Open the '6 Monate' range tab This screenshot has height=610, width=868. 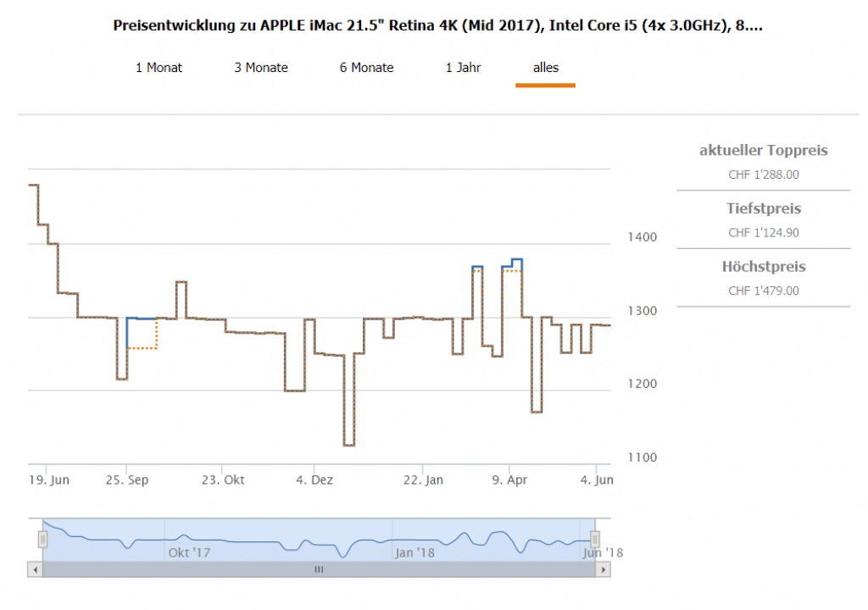pos(366,68)
